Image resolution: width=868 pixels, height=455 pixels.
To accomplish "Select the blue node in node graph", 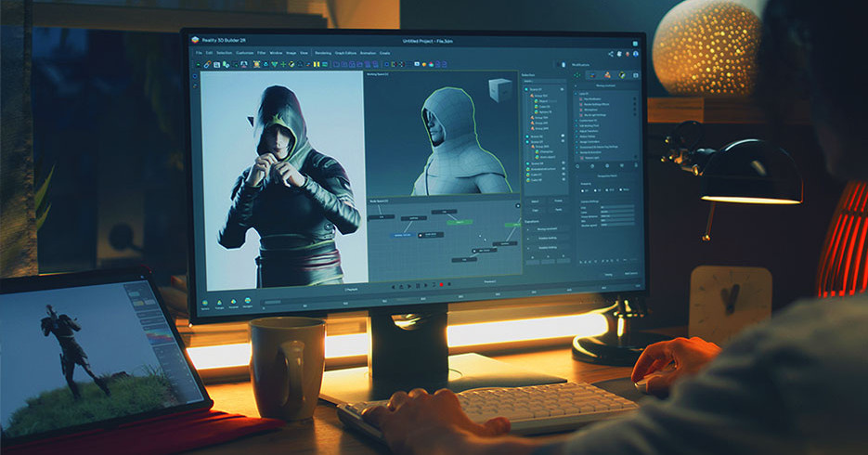I will coord(402,235).
